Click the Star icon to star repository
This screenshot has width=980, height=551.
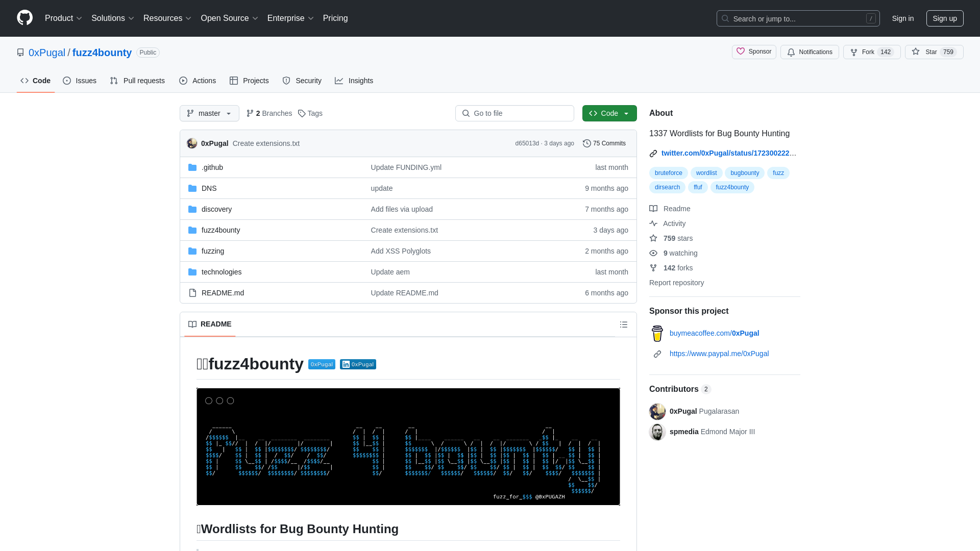pos(916,52)
